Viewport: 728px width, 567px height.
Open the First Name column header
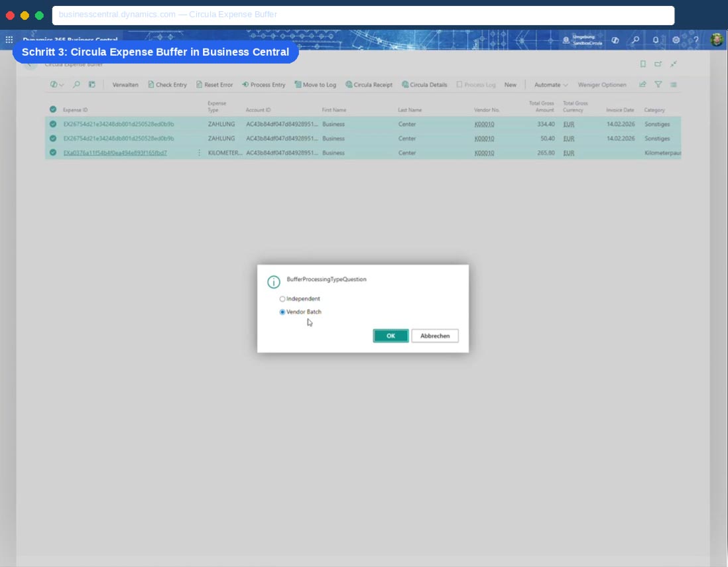pos(334,110)
